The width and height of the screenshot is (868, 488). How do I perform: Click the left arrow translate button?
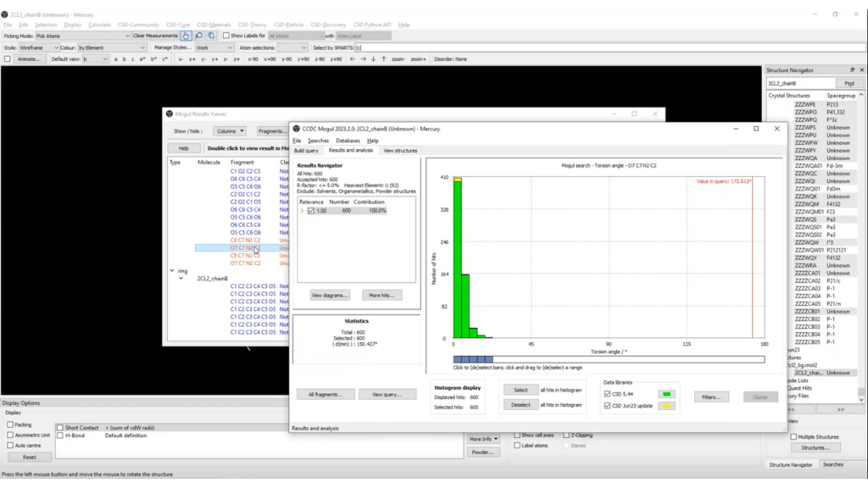[x=353, y=59]
